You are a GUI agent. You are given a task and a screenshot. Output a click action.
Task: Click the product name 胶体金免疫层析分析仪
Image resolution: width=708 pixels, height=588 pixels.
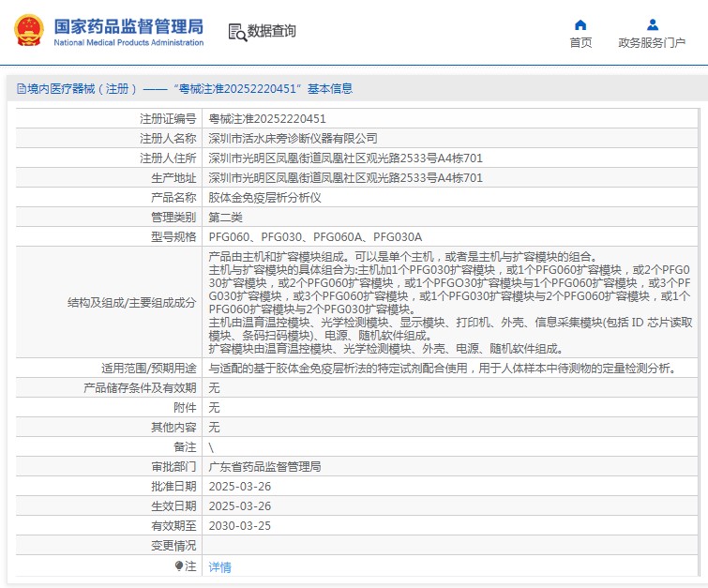pyautogui.click(x=264, y=198)
